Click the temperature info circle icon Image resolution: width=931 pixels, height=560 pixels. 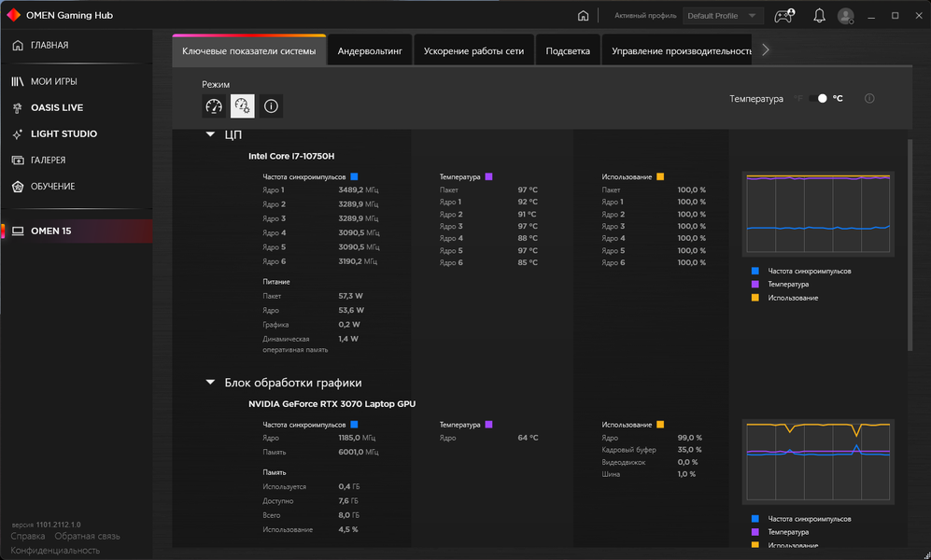[x=869, y=99]
